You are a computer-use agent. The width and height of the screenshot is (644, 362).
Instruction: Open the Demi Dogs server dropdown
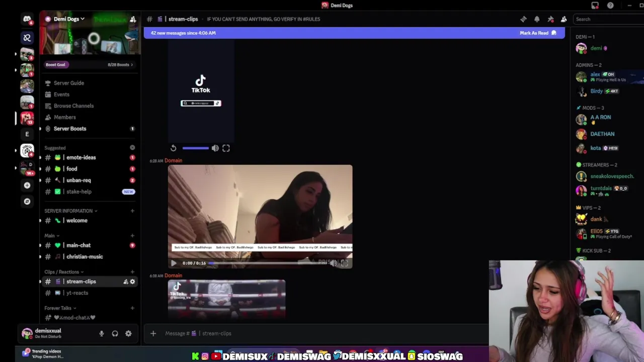pyautogui.click(x=69, y=19)
